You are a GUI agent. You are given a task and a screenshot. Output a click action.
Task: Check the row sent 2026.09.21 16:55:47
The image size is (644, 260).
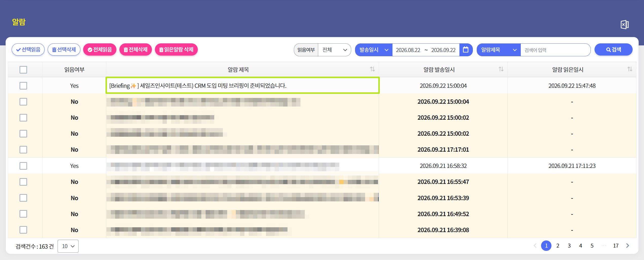point(23,182)
